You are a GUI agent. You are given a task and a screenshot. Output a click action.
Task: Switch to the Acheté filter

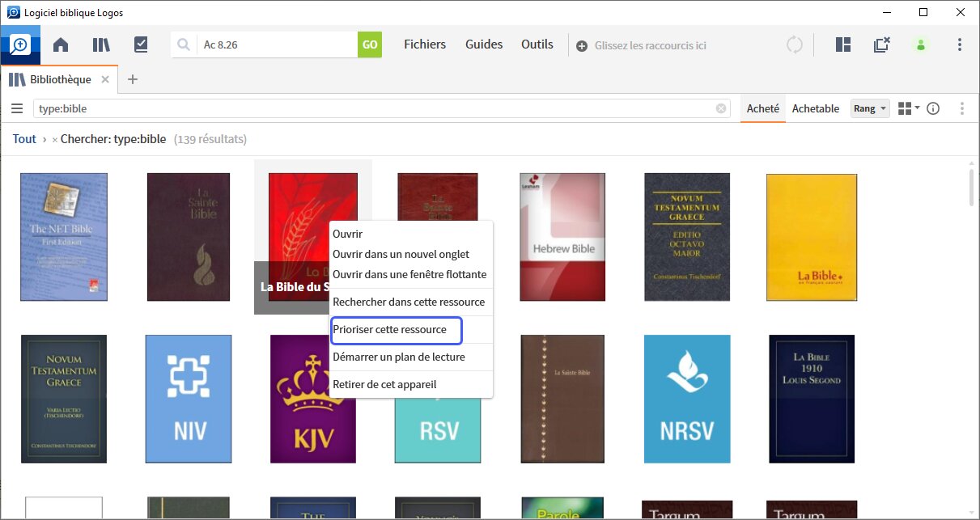pyautogui.click(x=763, y=108)
